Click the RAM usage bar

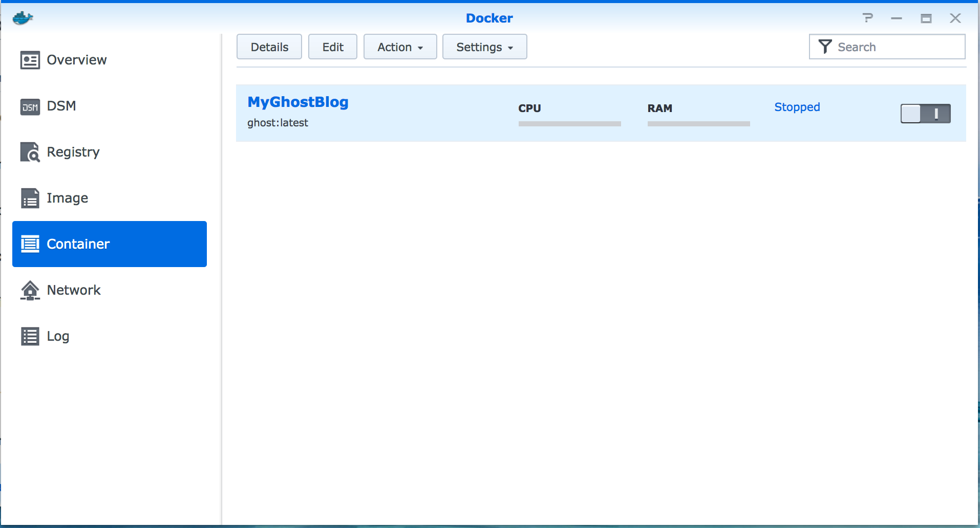[698, 124]
